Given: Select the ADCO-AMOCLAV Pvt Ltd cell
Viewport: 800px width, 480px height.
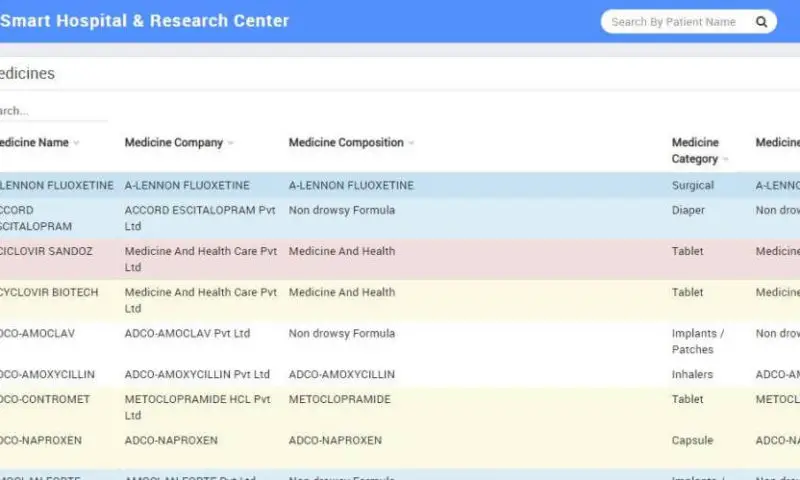Looking at the screenshot, I should tap(187, 333).
